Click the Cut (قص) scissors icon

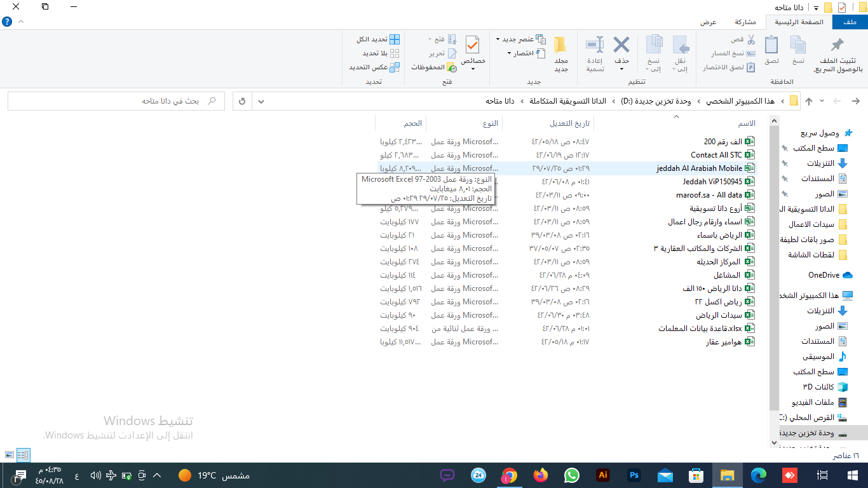[750, 39]
